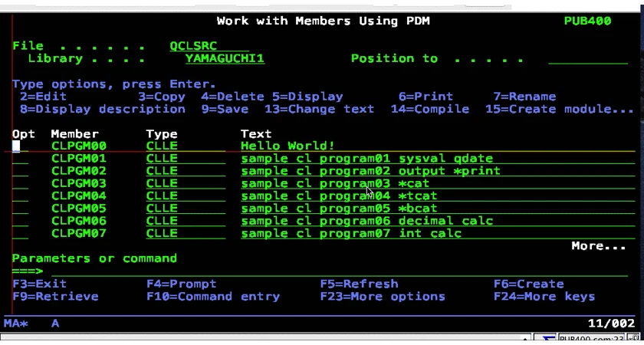The width and height of the screenshot is (644, 345).
Task: Click the F4=Prompt function key
Action: coord(182,284)
